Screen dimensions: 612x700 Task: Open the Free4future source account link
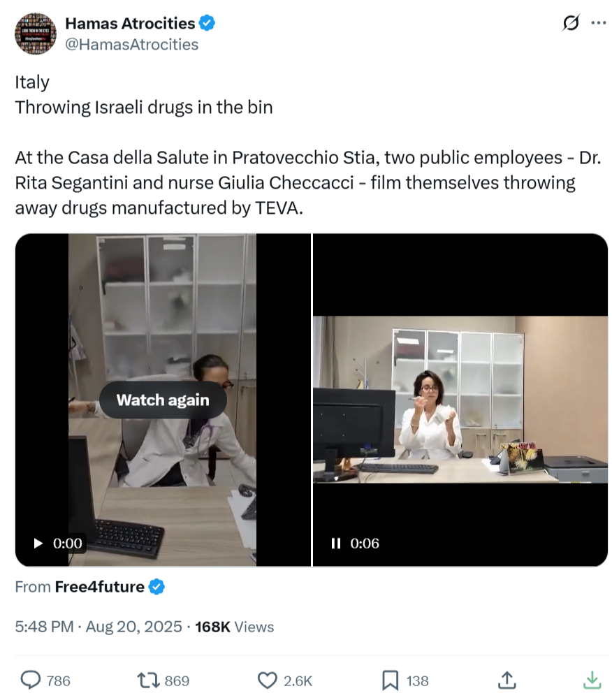(99, 587)
